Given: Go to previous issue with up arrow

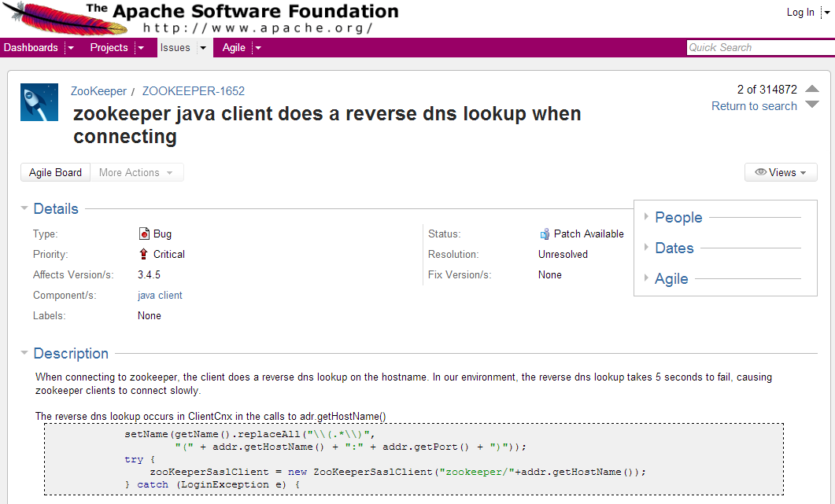Looking at the screenshot, I should click(x=812, y=88).
